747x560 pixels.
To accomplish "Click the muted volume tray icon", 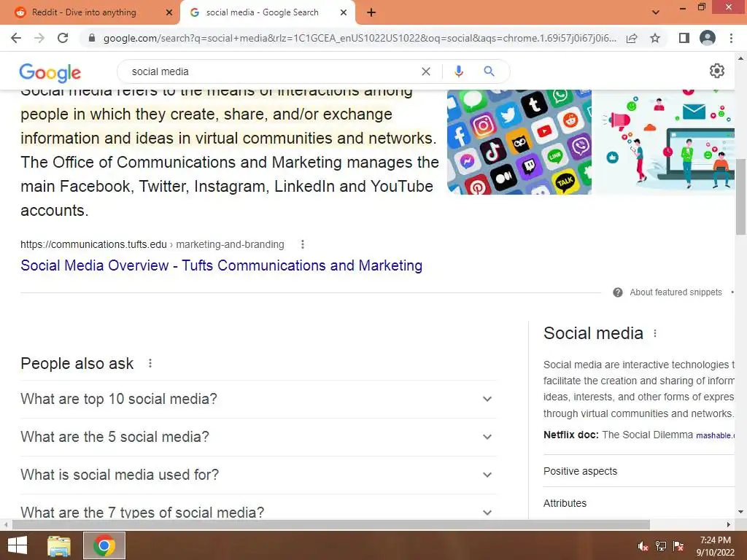I will [643, 546].
